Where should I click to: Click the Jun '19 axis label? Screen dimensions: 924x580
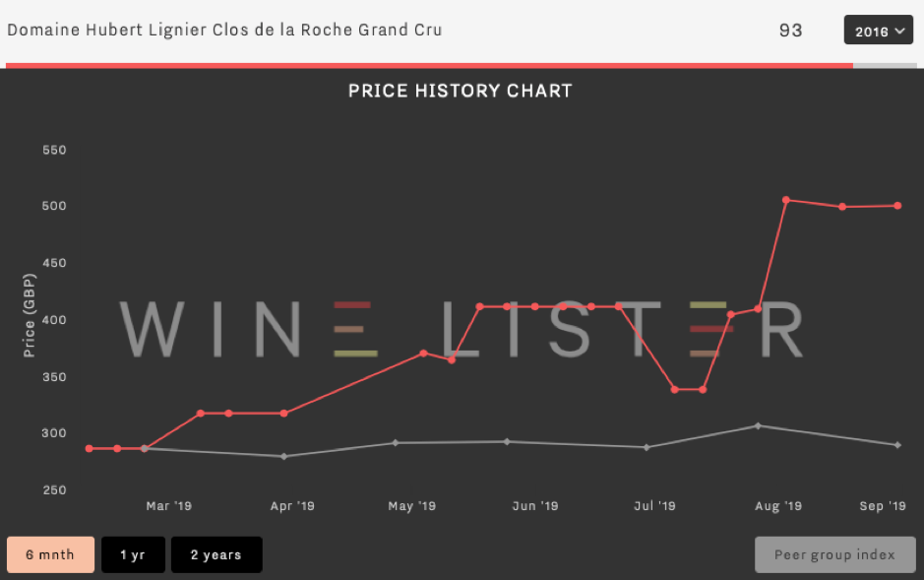(x=535, y=506)
